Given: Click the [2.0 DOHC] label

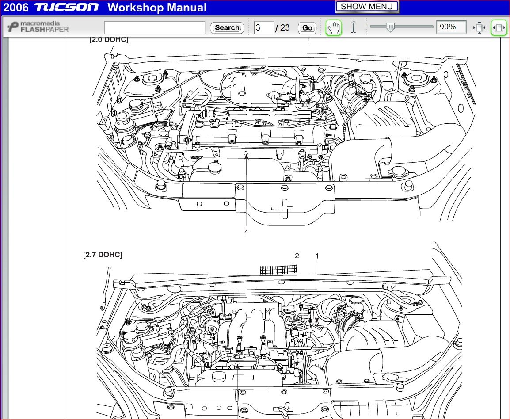Looking at the screenshot, I should pyautogui.click(x=109, y=40).
